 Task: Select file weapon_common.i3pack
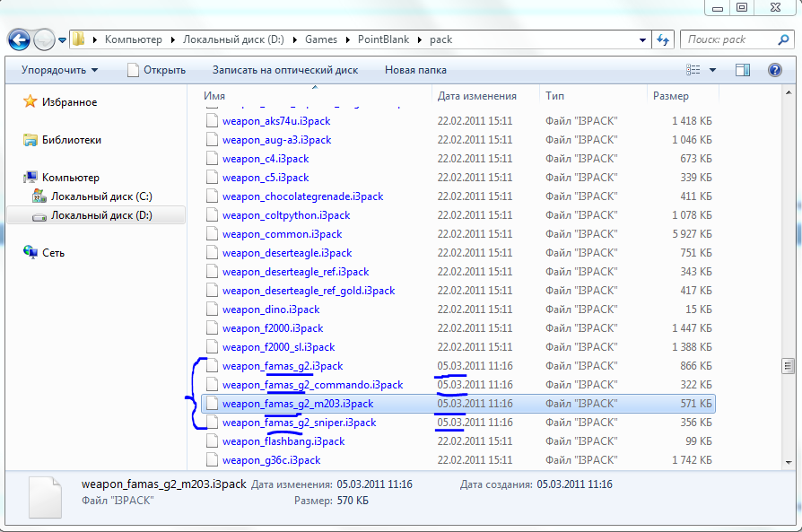282,234
